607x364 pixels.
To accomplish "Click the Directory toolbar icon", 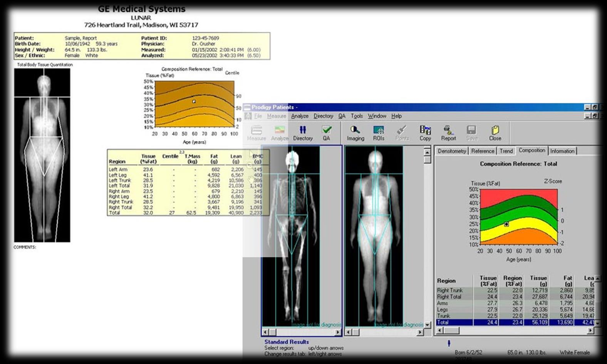I will 303,133.
